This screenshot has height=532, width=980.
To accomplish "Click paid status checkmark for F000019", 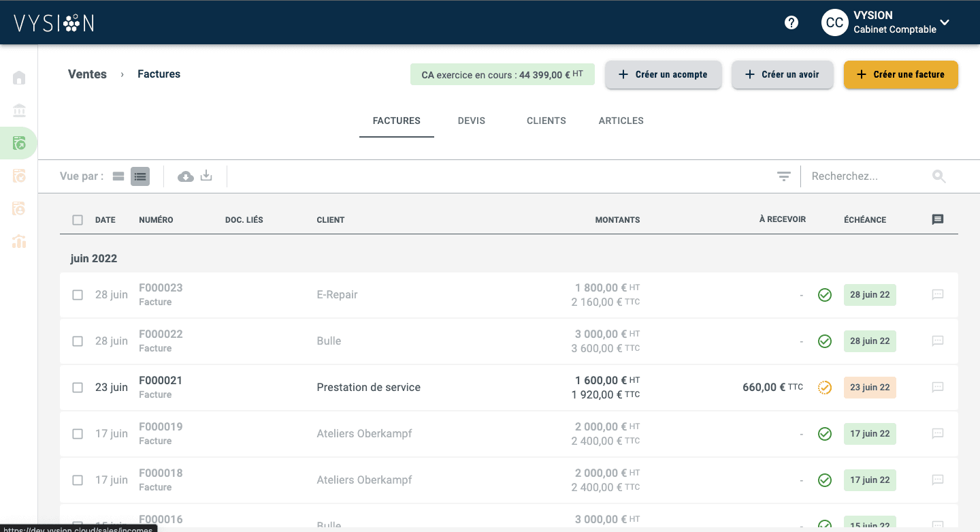I will click(x=825, y=434).
